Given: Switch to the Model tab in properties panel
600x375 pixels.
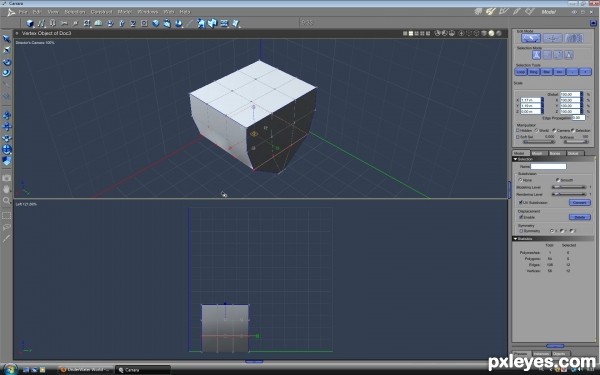Looking at the screenshot, I should tap(519, 153).
